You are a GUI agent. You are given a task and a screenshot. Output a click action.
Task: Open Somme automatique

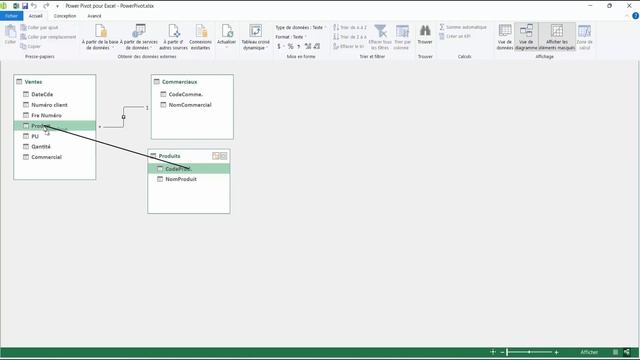463,27
